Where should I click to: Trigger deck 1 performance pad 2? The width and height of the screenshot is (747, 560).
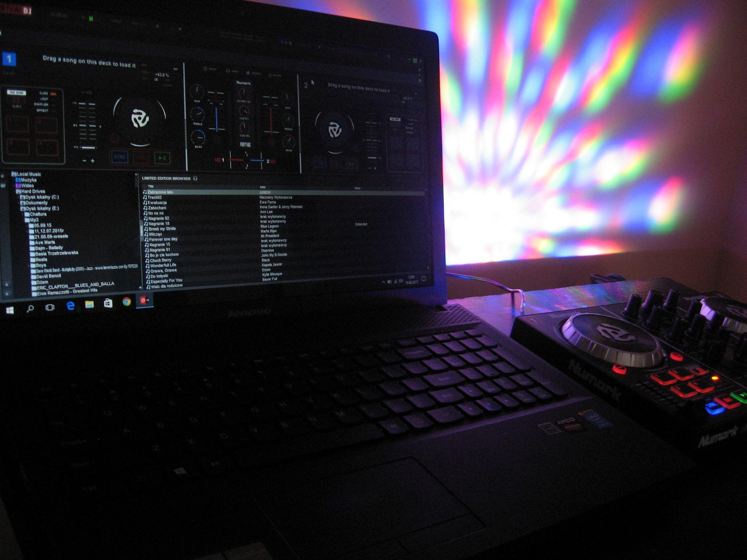(x=47, y=126)
